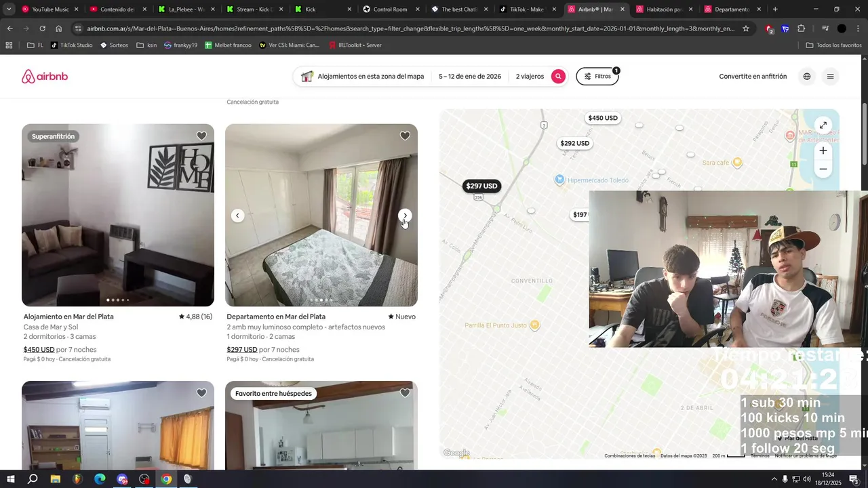Open the Departamento bedroom photo
The height and width of the screenshot is (488, 868).
point(321,215)
